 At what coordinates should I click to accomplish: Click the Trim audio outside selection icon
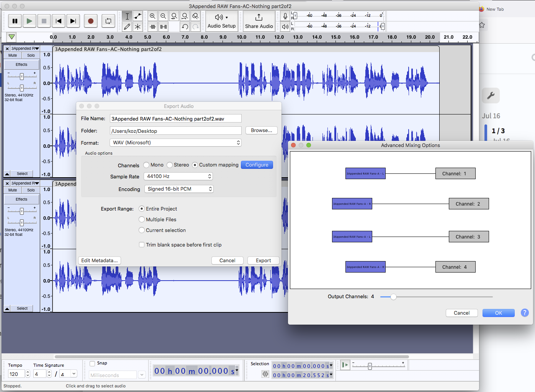pyautogui.click(x=153, y=26)
